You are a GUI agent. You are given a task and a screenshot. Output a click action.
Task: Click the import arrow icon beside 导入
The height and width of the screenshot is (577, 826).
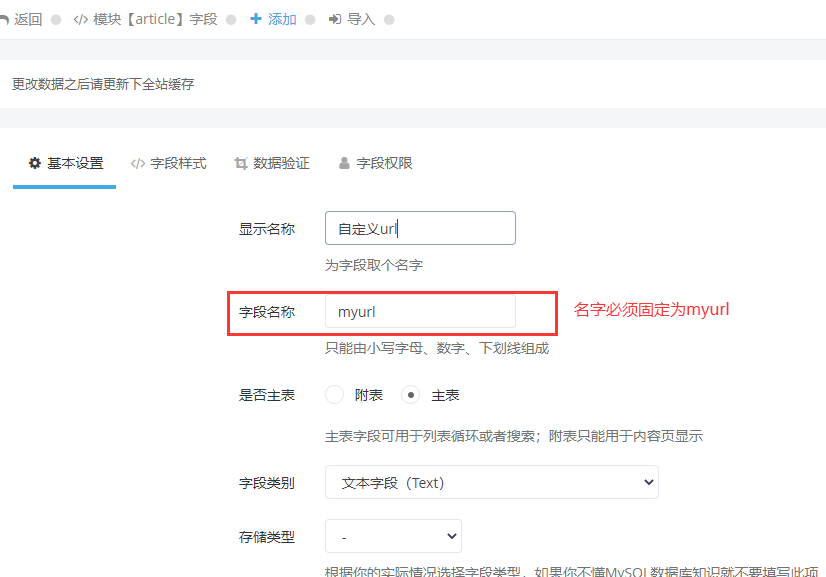[335, 19]
